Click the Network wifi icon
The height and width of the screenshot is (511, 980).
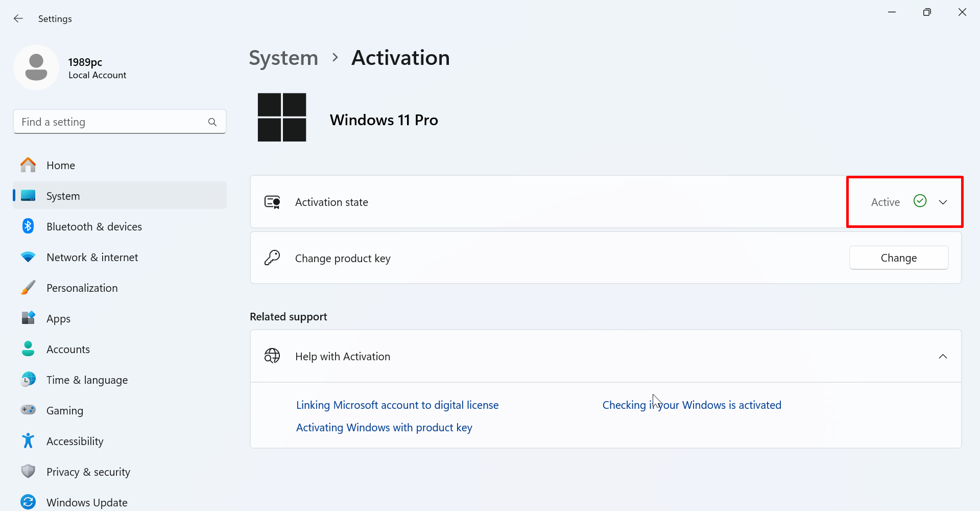click(x=28, y=257)
